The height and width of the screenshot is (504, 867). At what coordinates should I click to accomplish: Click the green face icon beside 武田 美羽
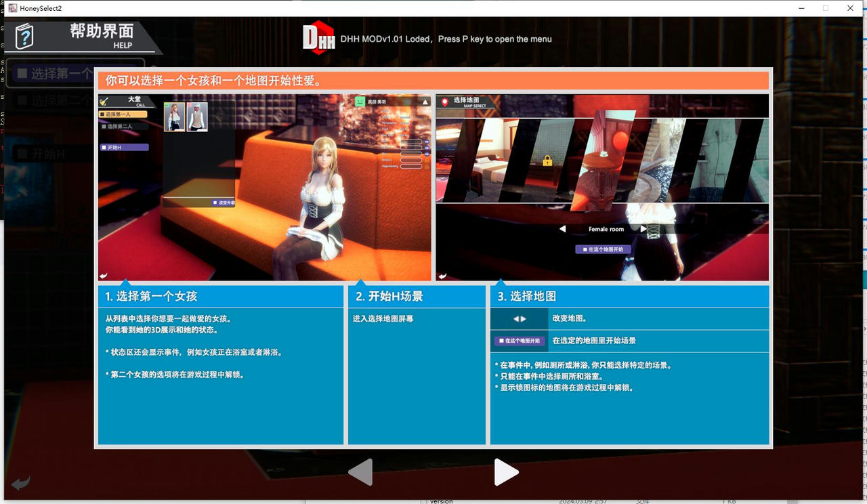tap(360, 102)
